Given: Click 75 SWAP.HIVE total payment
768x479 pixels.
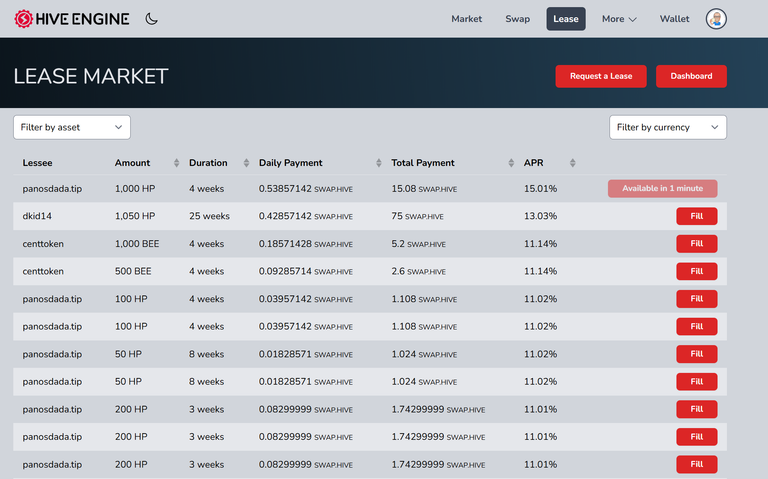Looking at the screenshot, I should 417,216.
